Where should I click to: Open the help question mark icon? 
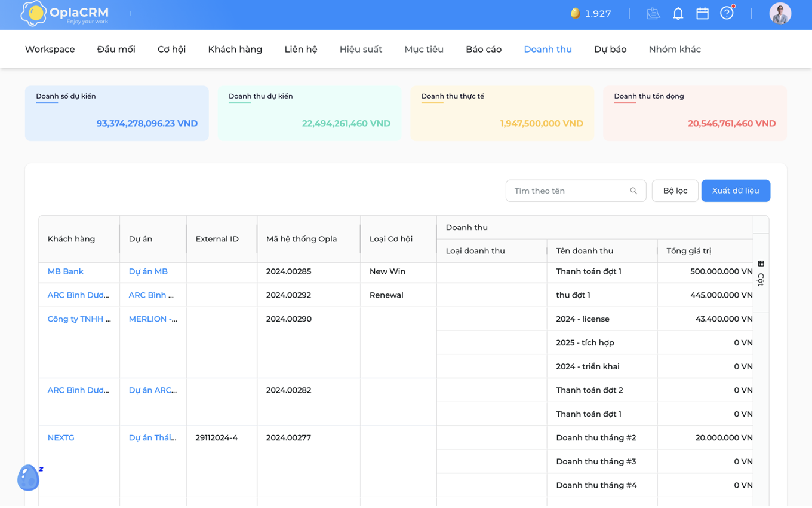tap(727, 13)
